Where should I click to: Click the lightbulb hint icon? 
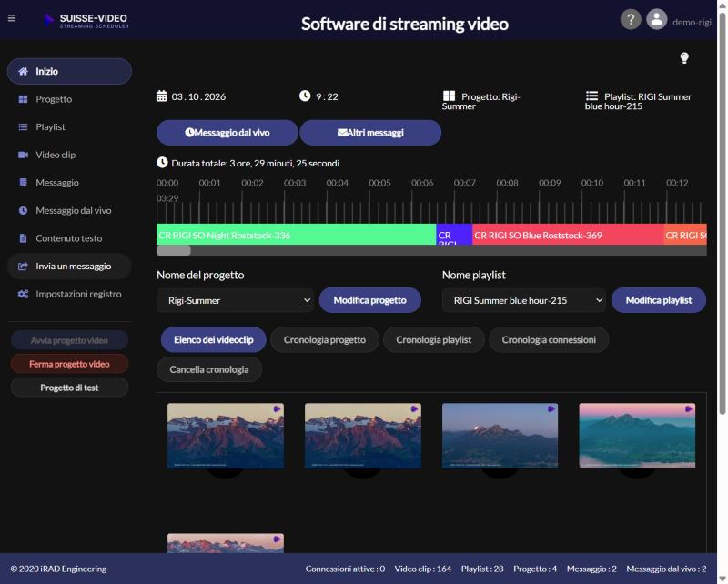684,58
